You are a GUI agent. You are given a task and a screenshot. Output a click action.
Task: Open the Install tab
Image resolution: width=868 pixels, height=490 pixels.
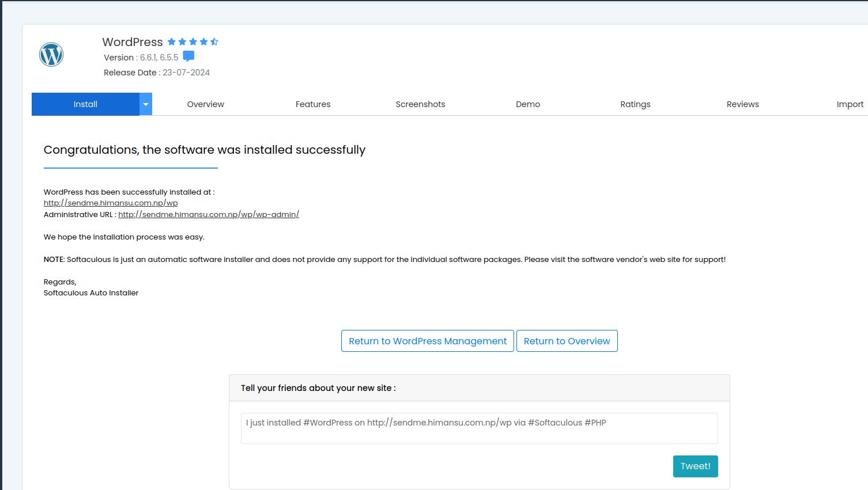(85, 104)
